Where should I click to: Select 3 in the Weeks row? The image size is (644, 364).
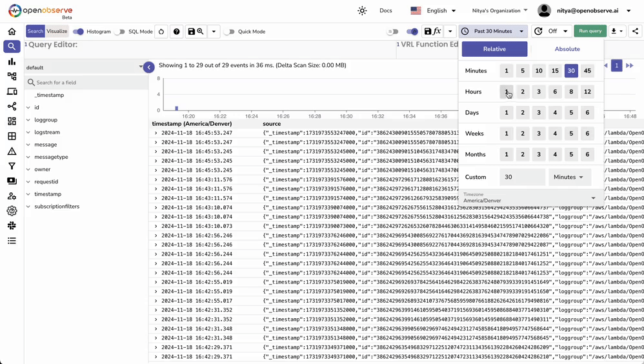(x=539, y=134)
